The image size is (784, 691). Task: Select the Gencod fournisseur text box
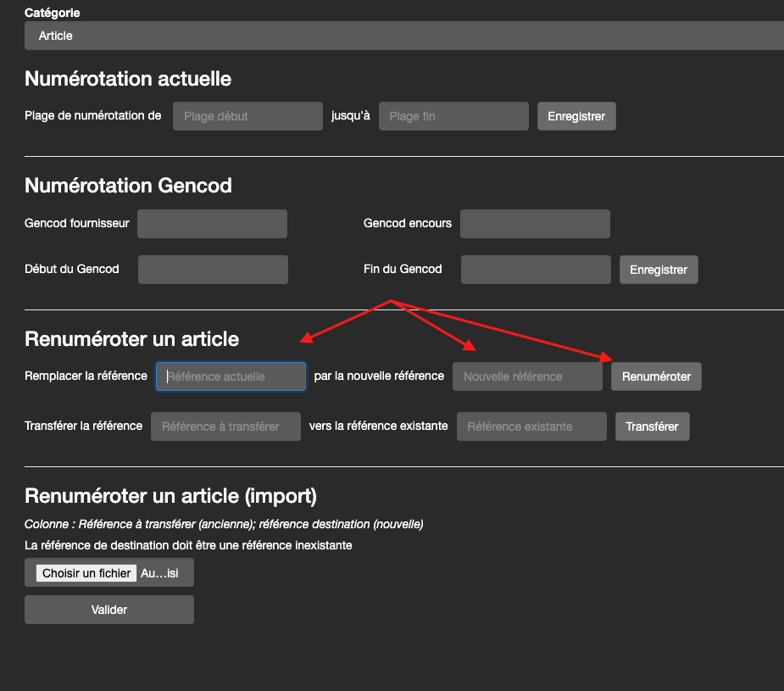click(x=212, y=224)
